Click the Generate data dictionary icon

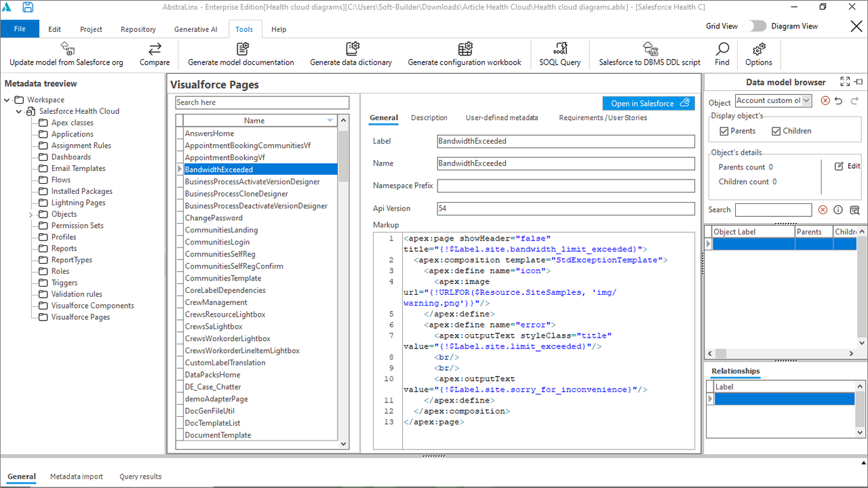click(352, 49)
